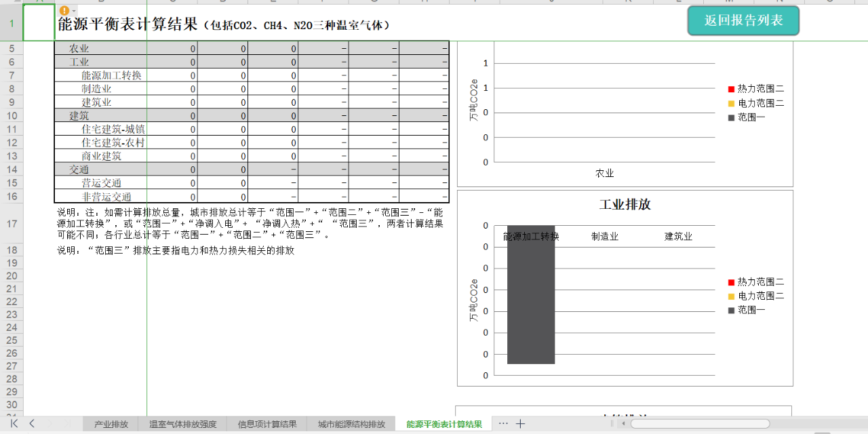Click gray 范围一 legend swatch in 工业排放 chart

coord(731,311)
